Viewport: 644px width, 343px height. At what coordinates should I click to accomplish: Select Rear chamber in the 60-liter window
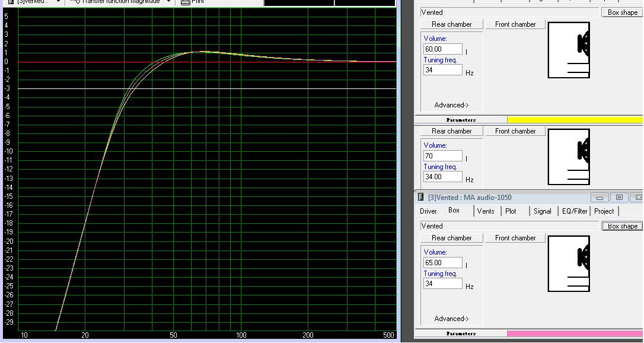(x=452, y=24)
